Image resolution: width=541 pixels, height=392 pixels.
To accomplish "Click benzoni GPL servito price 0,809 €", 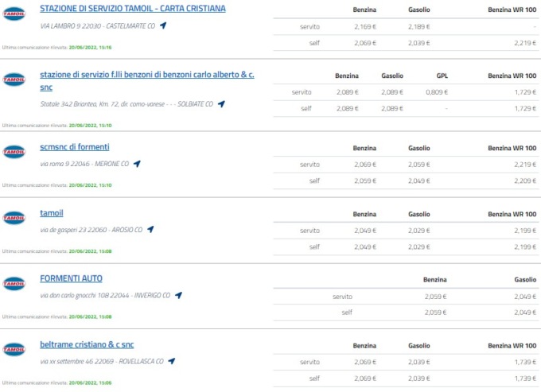I will point(437,92).
